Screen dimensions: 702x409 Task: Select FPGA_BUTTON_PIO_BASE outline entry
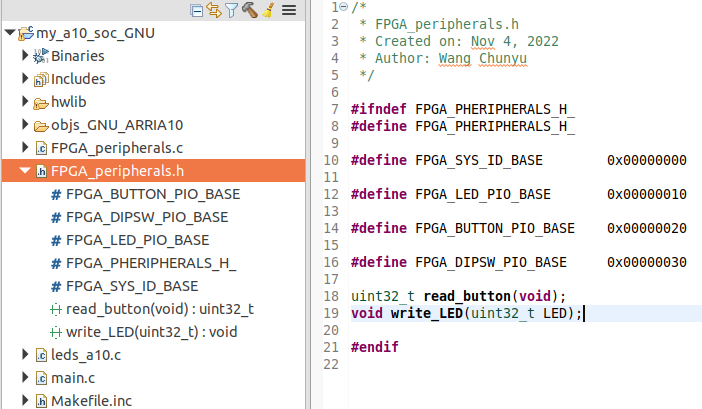153,194
